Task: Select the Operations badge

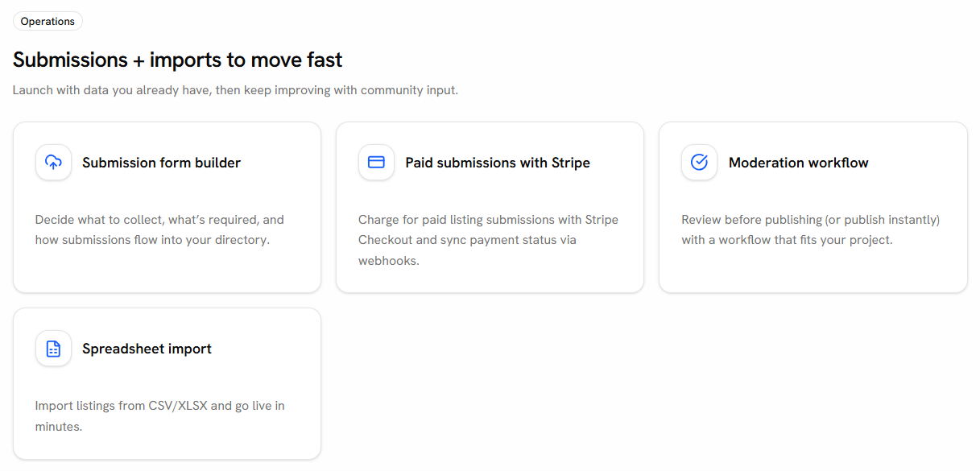Action: (48, 22)
